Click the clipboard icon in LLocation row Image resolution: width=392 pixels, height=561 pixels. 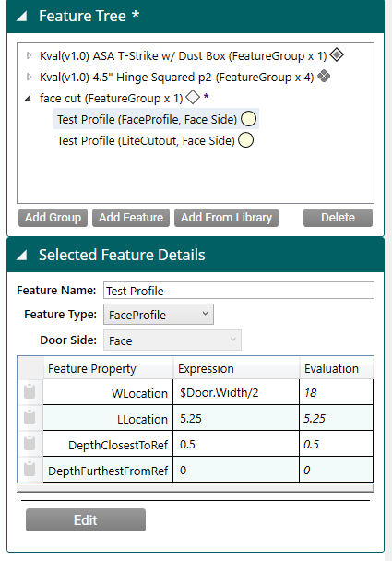pyautogui.click(x=30, y=417)
